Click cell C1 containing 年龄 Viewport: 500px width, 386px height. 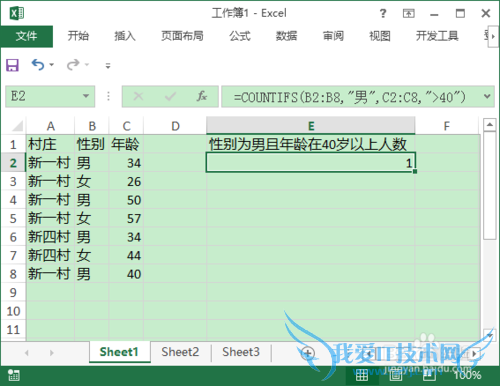coord(126,144)
